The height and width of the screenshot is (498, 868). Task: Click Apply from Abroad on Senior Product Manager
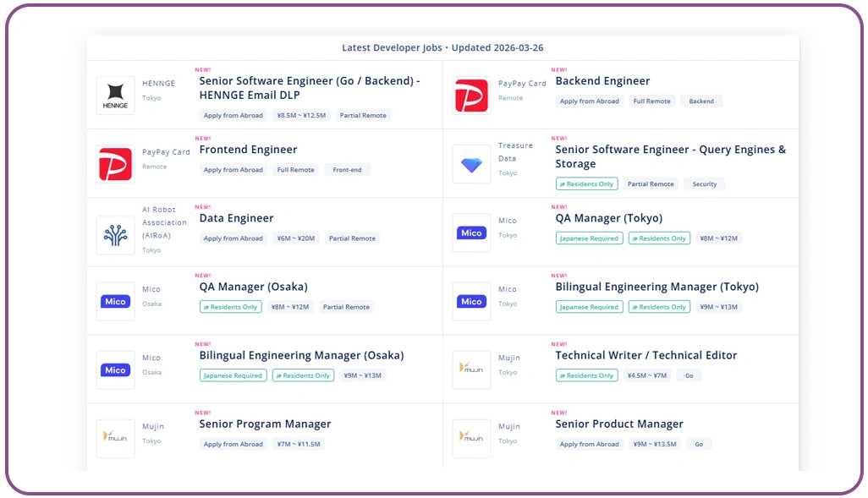click(x=589, y=445)
